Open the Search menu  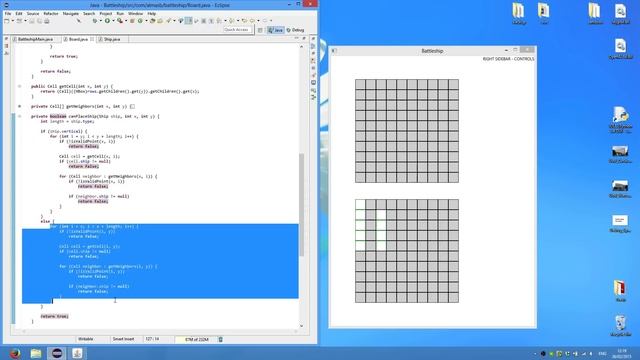click(x=89, y=13)
